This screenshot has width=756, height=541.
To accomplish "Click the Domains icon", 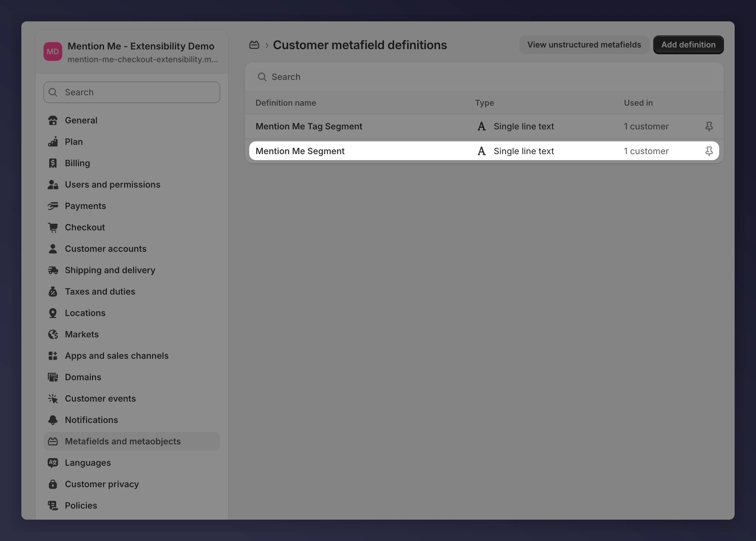I will tap(53, 377).
